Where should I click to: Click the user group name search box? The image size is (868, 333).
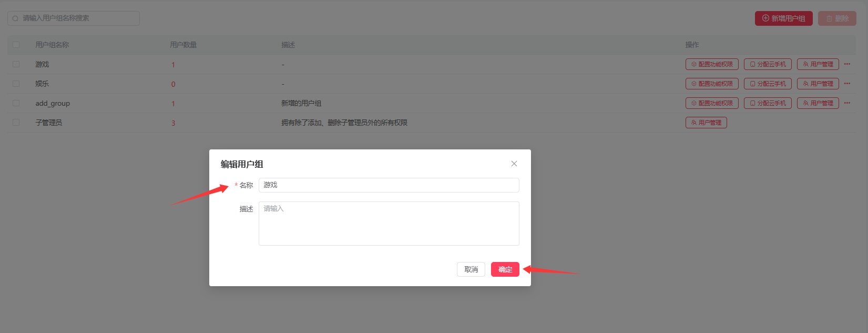(x=79, y=18)
